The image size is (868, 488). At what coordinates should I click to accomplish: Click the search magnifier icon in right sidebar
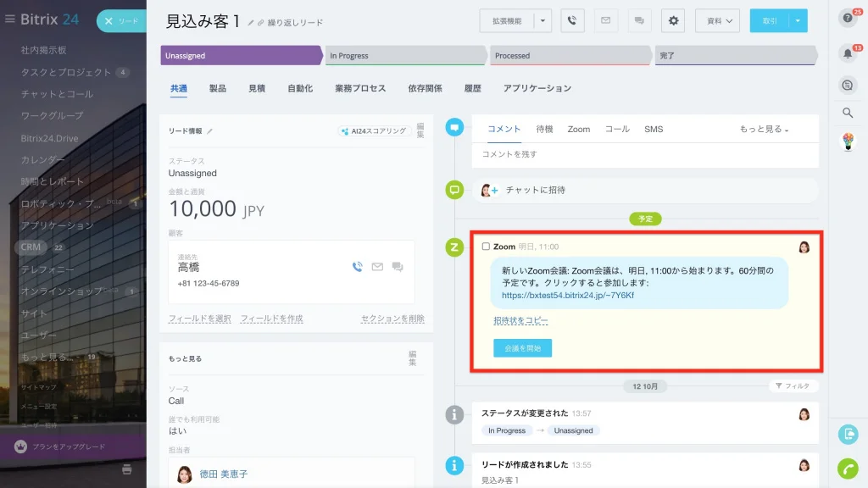[x=848, y=113]
